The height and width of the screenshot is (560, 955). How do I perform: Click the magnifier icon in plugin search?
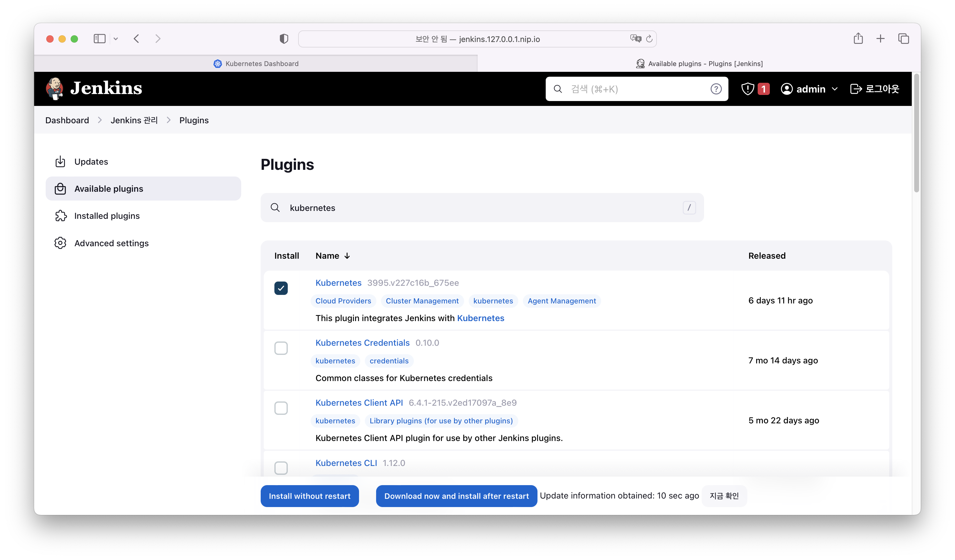[x=275, y=208]
